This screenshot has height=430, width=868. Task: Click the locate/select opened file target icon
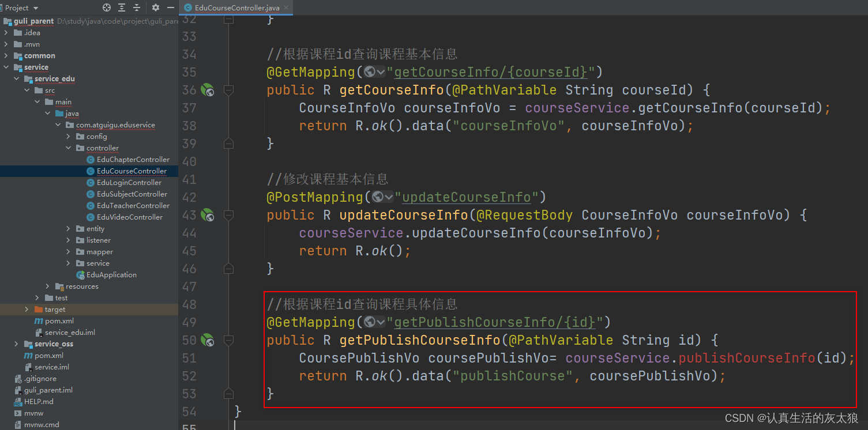point(107,7)
